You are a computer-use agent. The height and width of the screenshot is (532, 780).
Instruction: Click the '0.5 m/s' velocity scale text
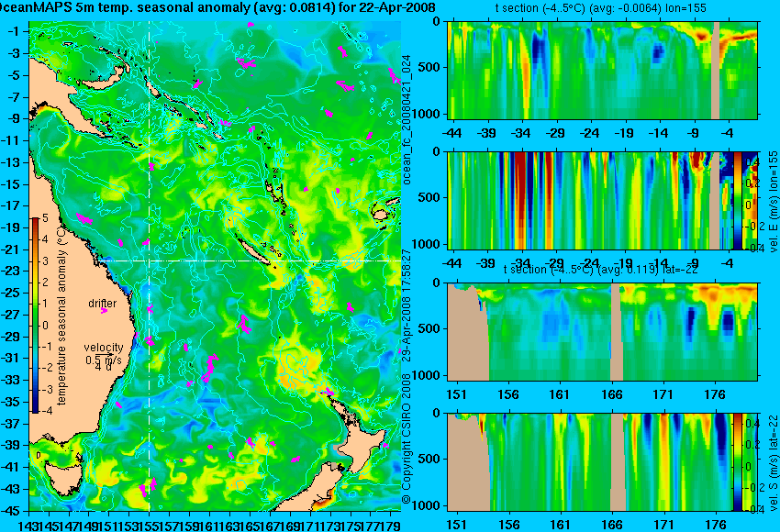[103, 360]
